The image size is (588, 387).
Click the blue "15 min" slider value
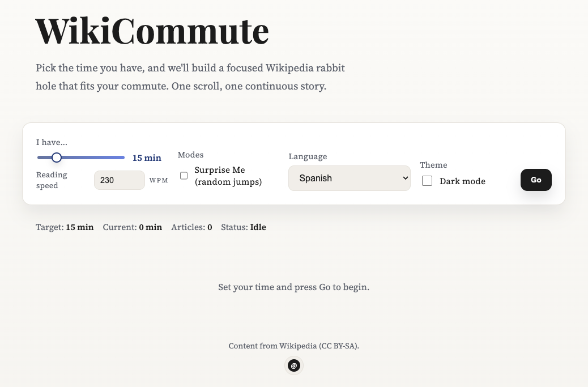[x=147, y=158]
